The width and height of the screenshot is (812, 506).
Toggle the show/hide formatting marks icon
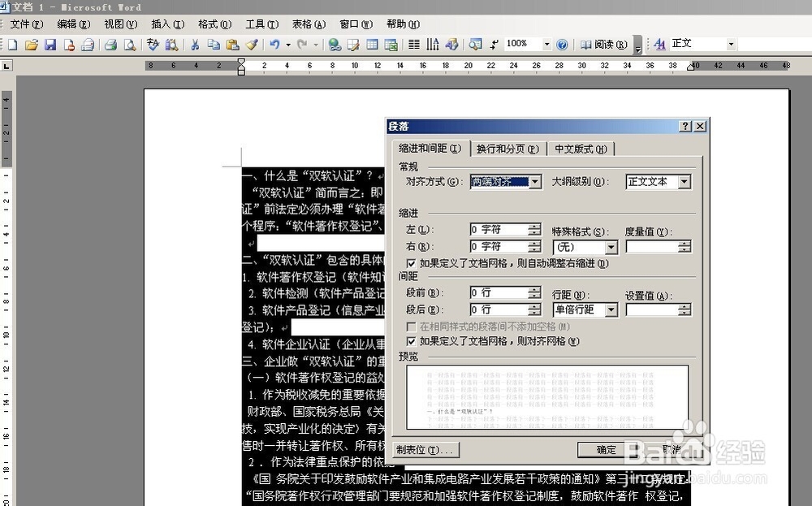pyautogui.click(x=494, y=45)
